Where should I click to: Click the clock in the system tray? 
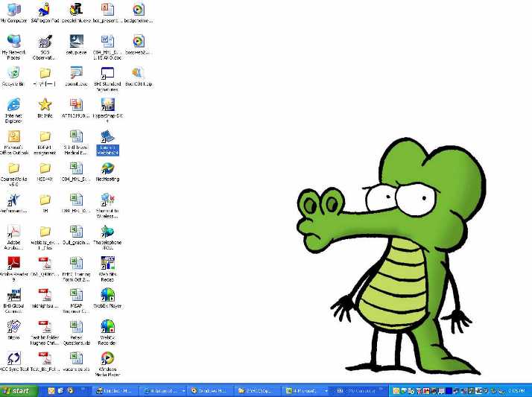click(x=516, y=391)
